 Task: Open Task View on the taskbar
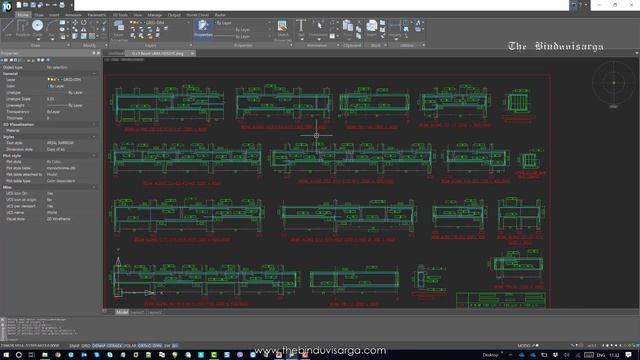pos(31,355)
